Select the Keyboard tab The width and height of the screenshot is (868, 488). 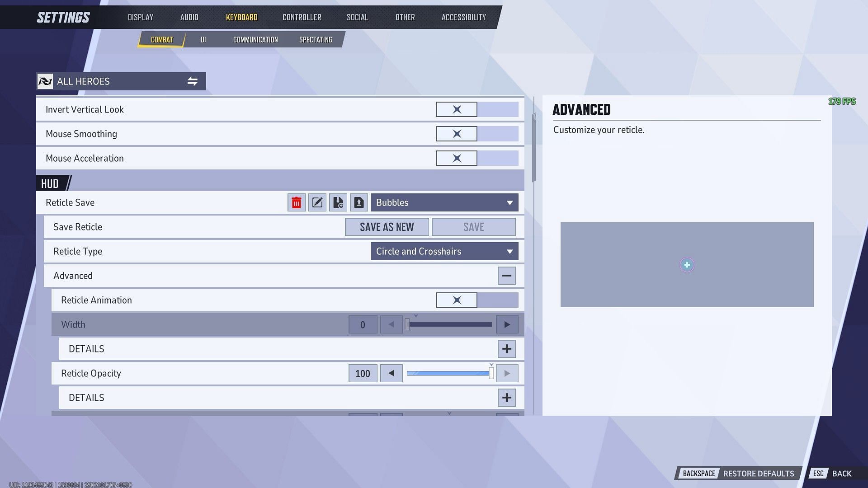pos(242,17)
